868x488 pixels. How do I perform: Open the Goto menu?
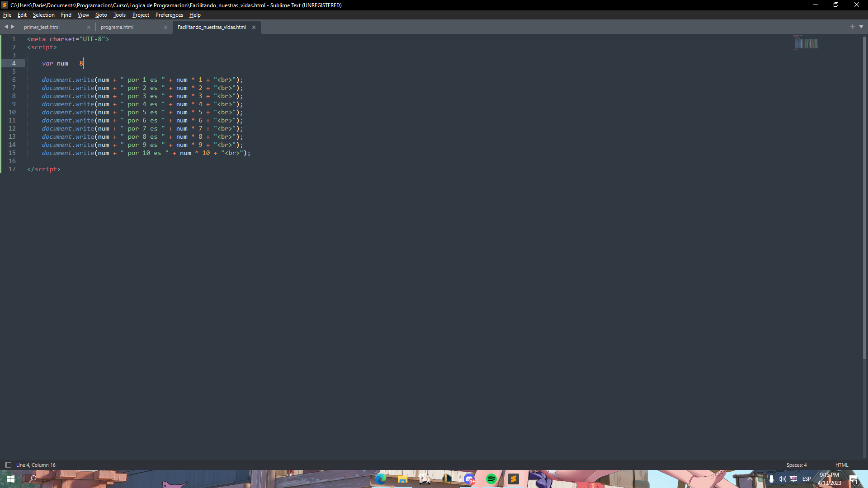pyautogui.click(x=101, y=15)
